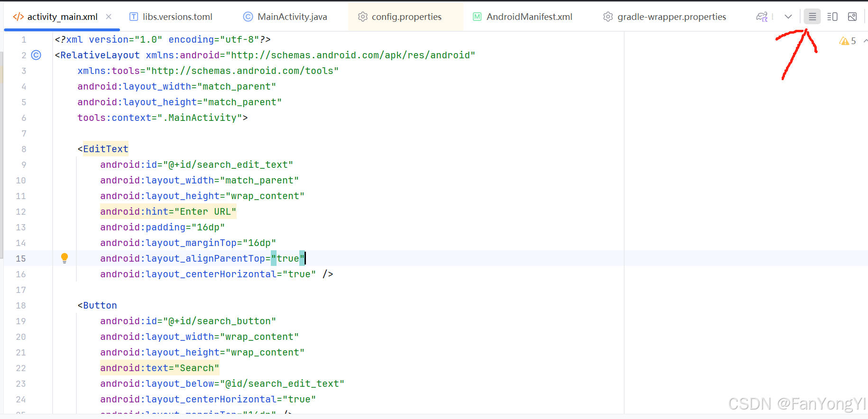Click the yellow warnings indicator showing 5

pyautogui.click(x=848, y=41)
